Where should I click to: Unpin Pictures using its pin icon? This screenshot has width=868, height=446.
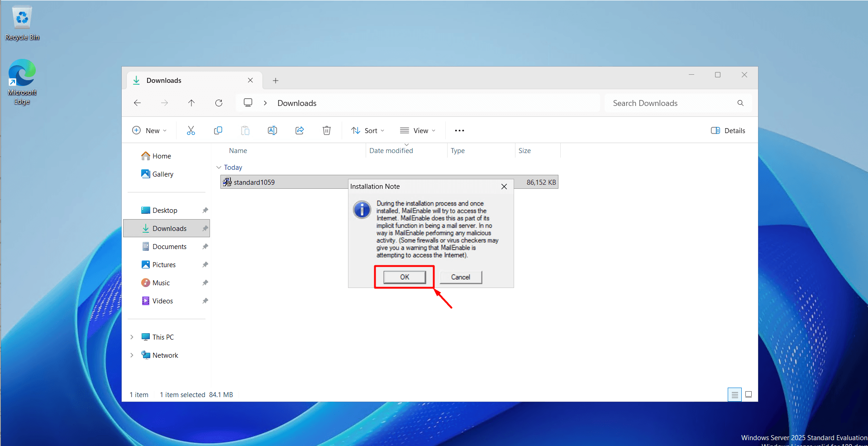click(205, 264)
